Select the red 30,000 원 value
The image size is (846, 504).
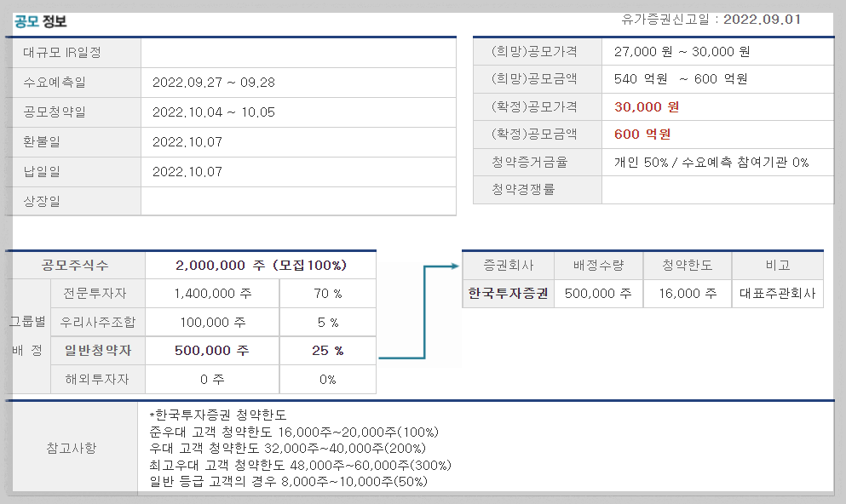pos(647,106)
